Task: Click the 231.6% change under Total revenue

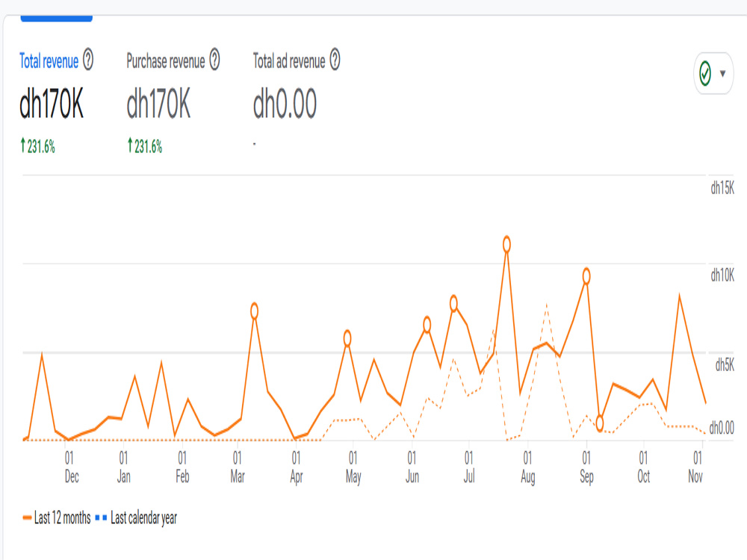Action: coord(37,146)
